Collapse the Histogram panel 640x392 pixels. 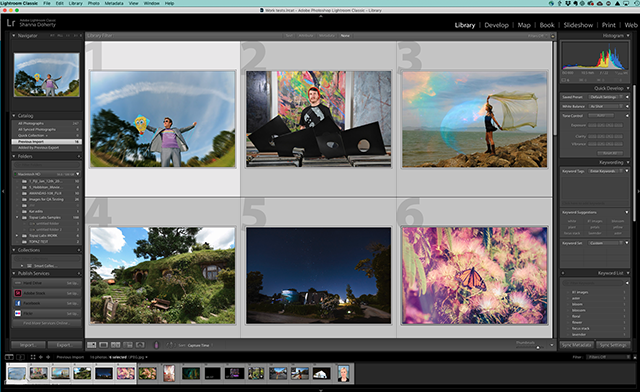click(x=628, y=36)
